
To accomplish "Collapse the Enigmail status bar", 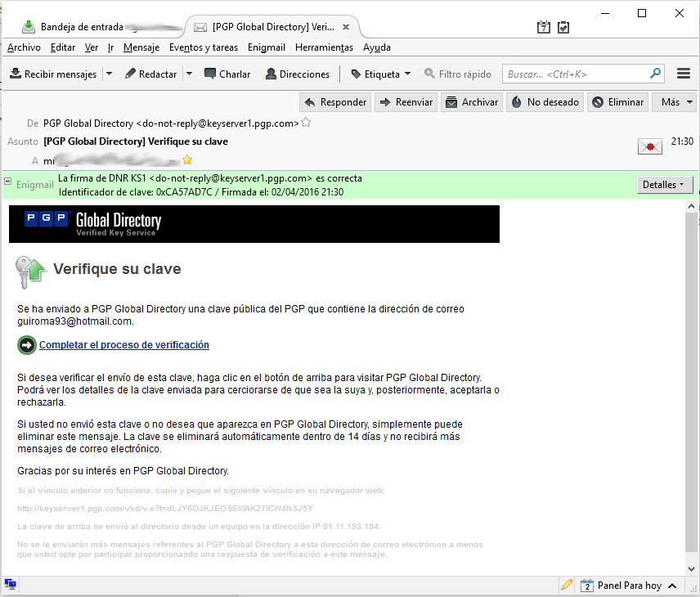I will click(7, 182).
